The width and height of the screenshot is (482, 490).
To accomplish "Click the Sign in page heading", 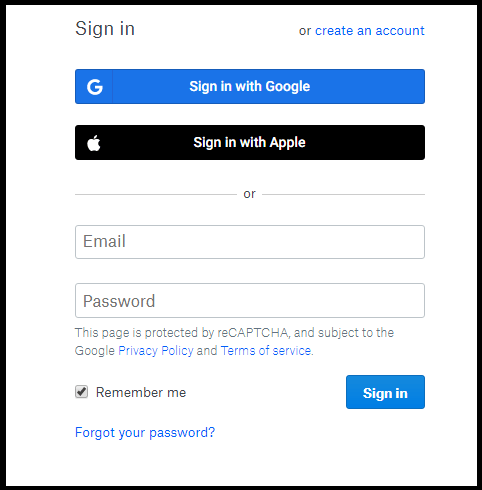I will [105, 29].
